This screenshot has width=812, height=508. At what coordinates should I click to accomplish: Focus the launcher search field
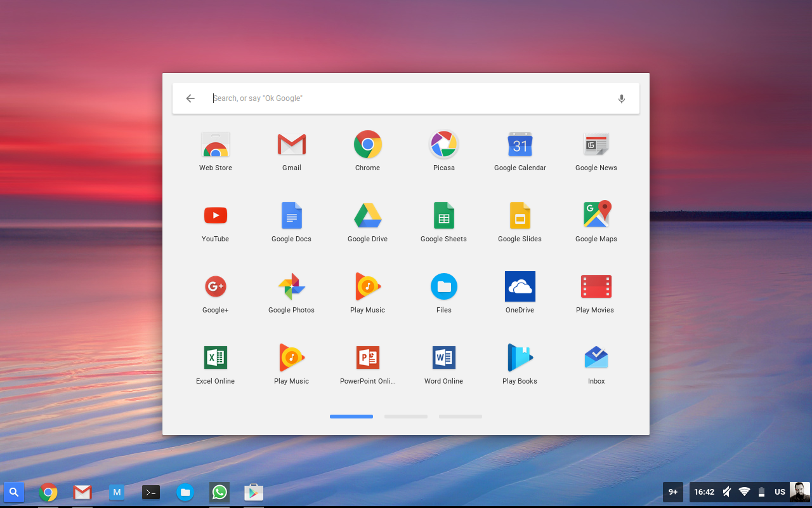406,98
